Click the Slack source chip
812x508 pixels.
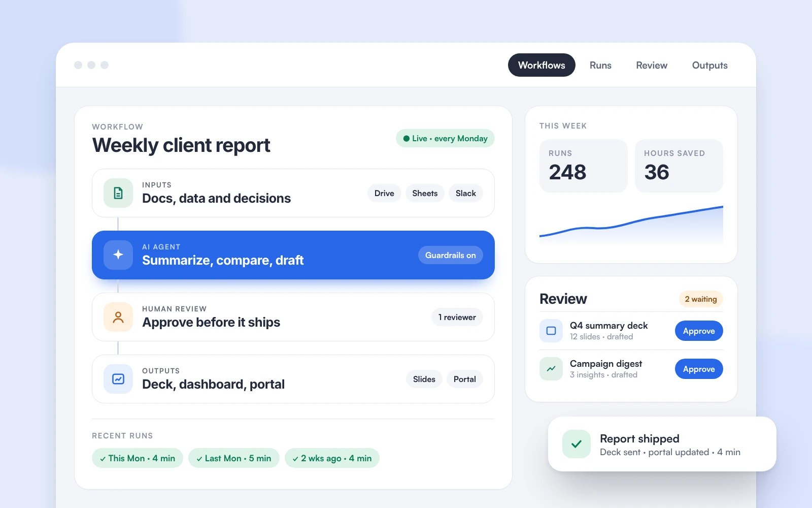466,193
